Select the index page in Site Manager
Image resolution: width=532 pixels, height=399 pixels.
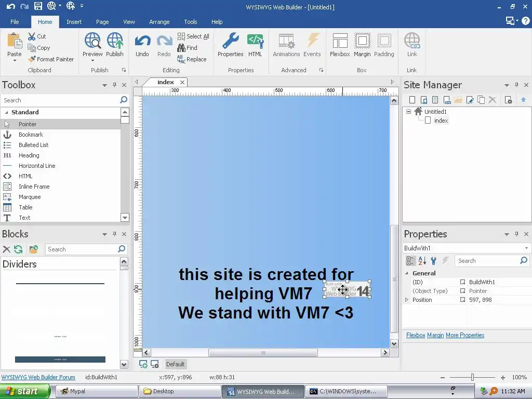tap(441, 121)
